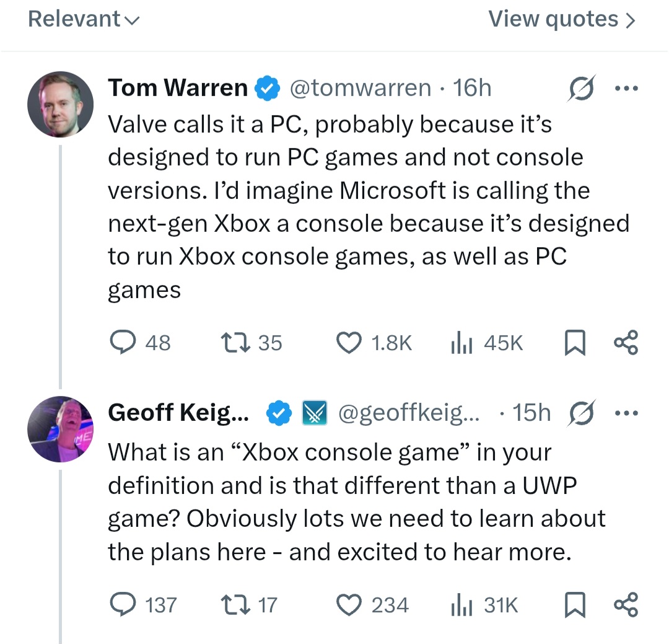Screen dimensions: 669x644
Task: Open Geoff Keighley's profile picture
Action: (x=60, y=429)
